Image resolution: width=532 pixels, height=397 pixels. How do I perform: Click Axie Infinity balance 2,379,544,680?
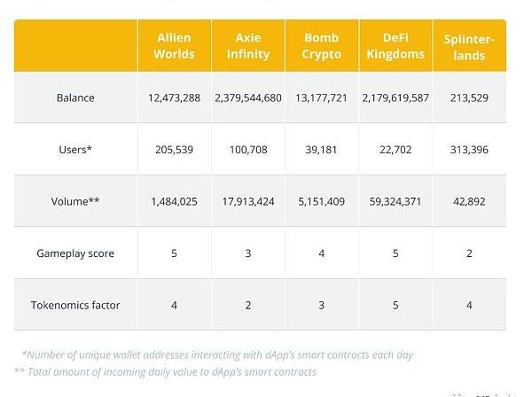point(247,97)
